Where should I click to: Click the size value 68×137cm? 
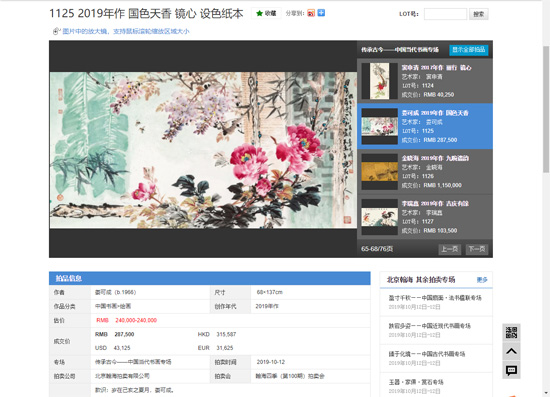269,292
